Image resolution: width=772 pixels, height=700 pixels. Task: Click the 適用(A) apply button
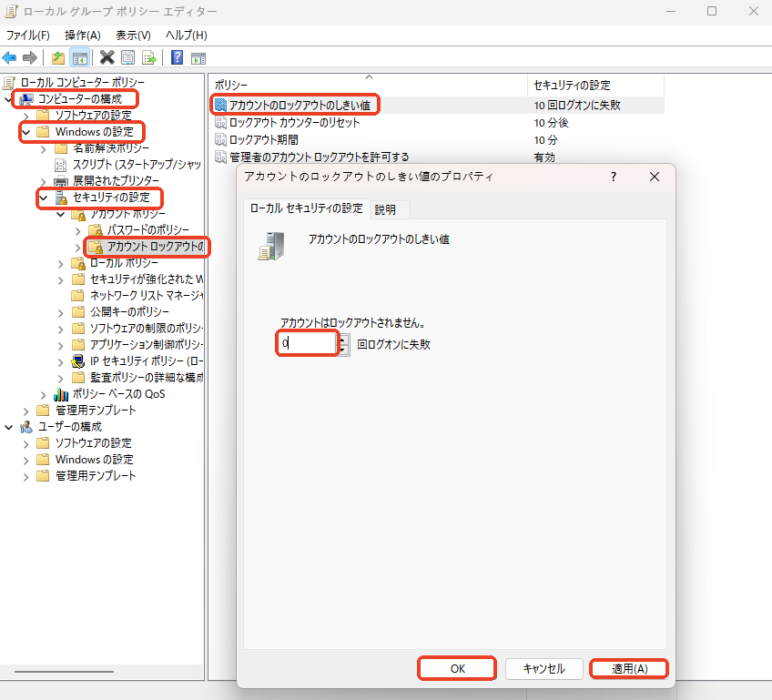(x=629, y=668)
